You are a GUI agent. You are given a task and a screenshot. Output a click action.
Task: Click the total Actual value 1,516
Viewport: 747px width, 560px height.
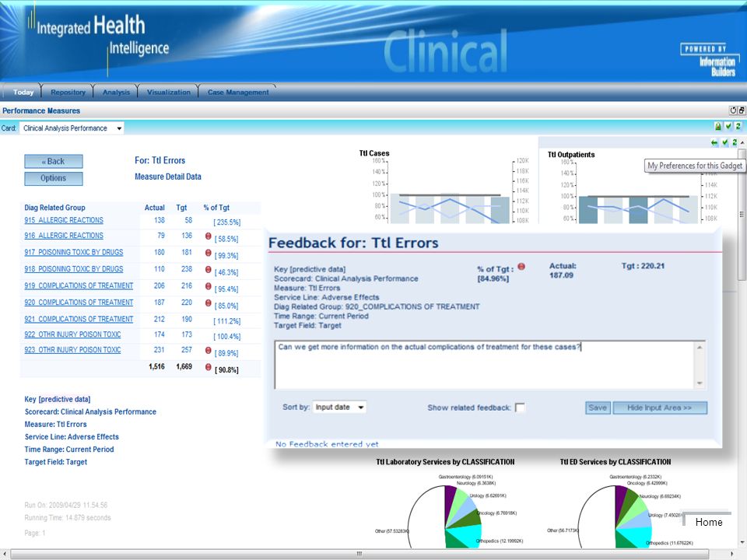pos(156,366)
